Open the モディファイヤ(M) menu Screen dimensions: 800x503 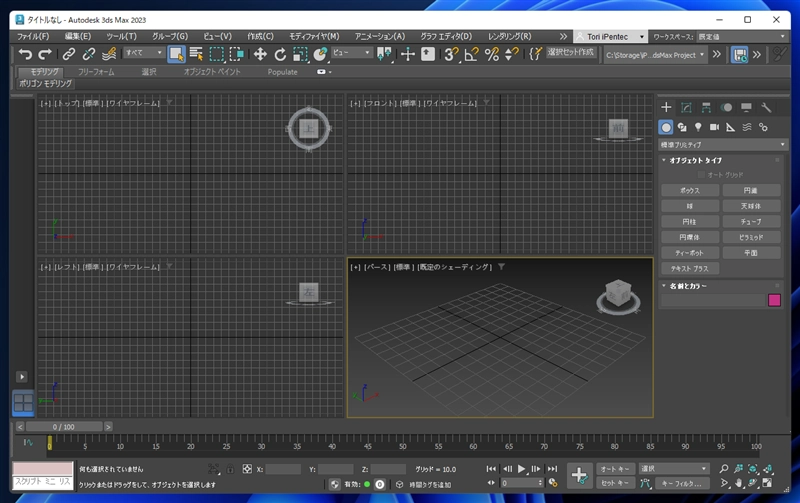pos(314,36)
